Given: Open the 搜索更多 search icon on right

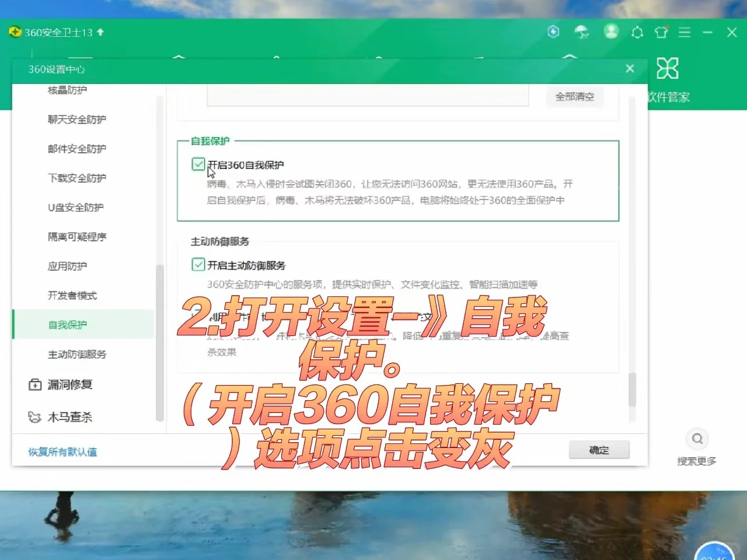Looking at the screenshot, I should click(697, 438).
